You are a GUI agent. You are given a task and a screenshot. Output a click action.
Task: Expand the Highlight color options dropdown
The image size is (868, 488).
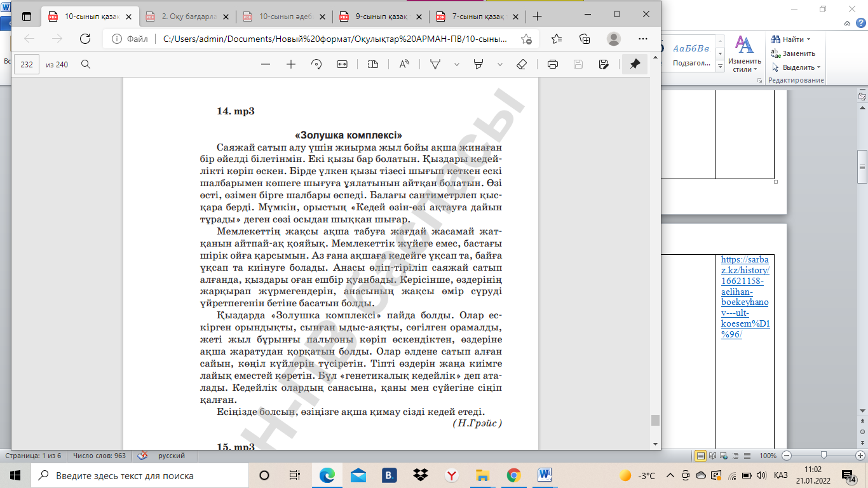499,64
